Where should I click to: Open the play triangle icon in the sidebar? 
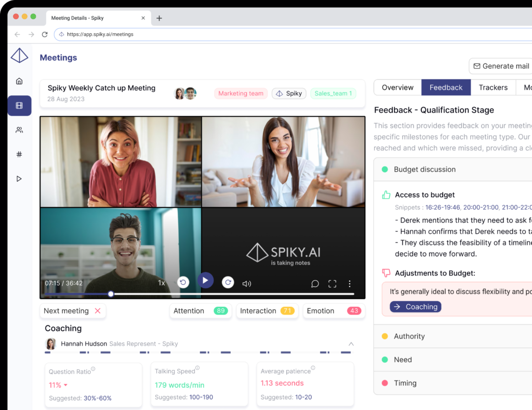click(x=19, y=179)
